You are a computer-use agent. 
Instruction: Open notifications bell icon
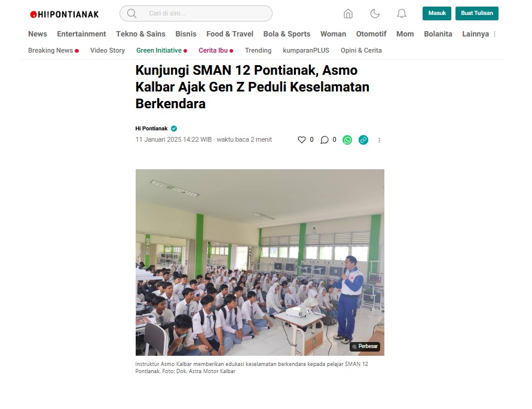pyautogui.click(x=402, y=14)
